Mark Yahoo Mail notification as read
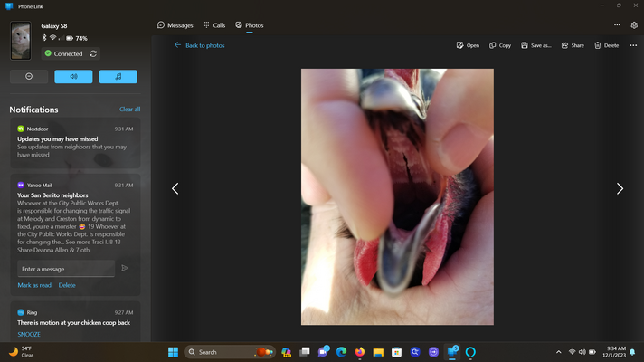Viewport: 644px width, 362px height. [34, 285]
